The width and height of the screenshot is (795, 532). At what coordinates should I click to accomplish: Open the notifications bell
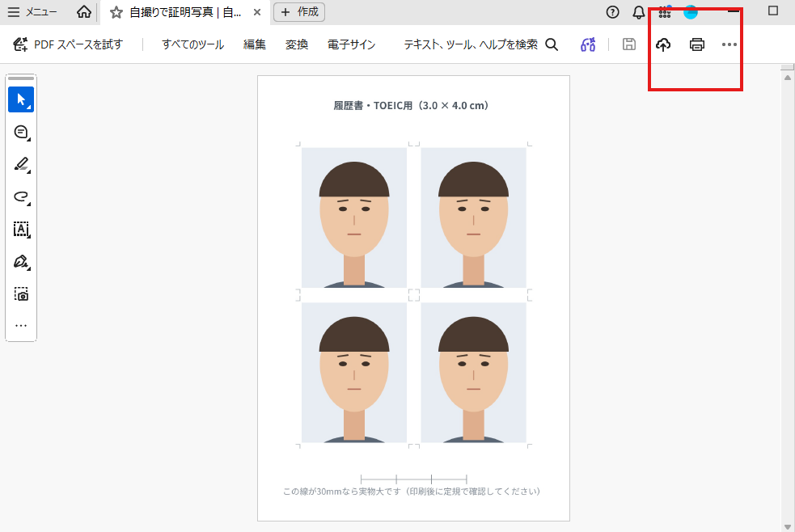click(639, 12)
